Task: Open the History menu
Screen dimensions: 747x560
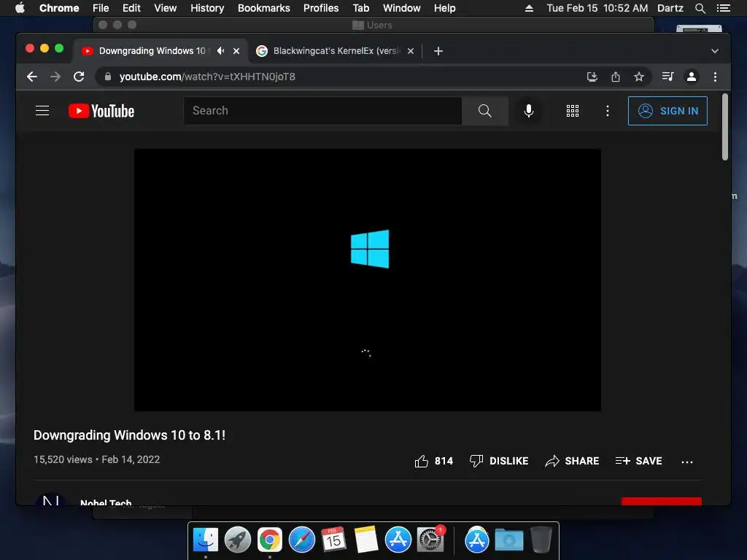Action: [x=207, y=8]
